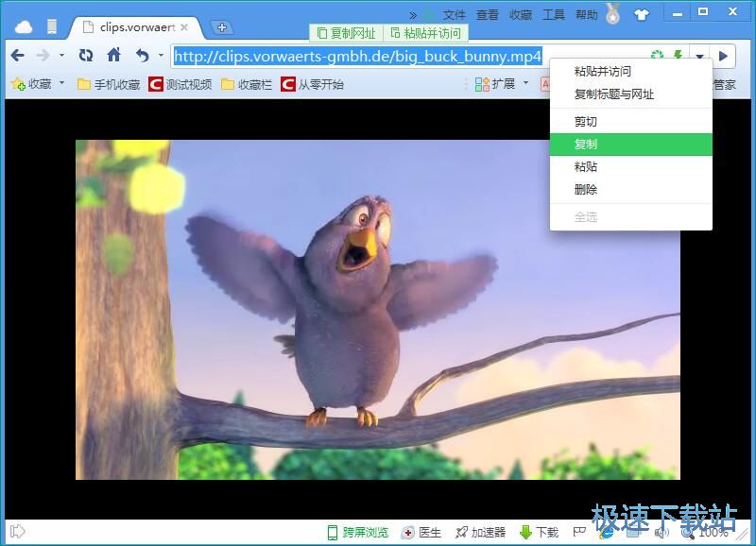The image size is (756, 546).
Task: Reload the page with refresh icon
Action: point(86,56)
